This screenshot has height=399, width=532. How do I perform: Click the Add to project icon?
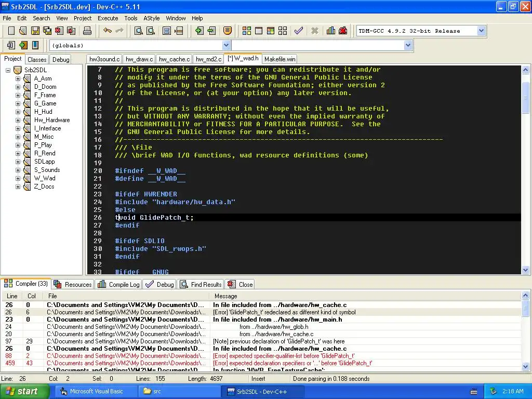pos(199,31)
